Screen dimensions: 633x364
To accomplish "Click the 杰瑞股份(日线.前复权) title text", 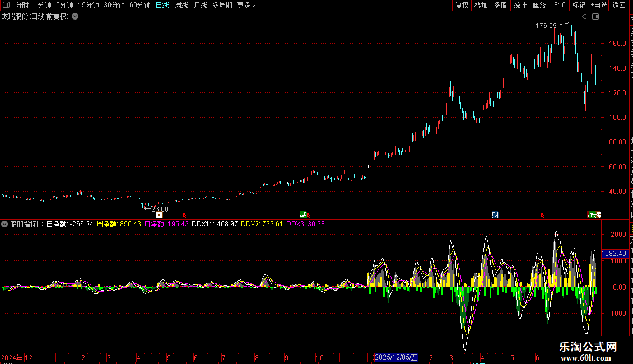I will [35, 17].
